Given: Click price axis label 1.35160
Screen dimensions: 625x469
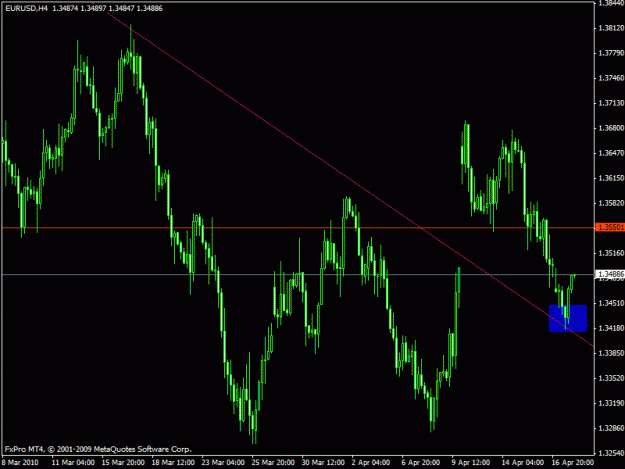Looking at the screenshot, I should click(611, 253).
